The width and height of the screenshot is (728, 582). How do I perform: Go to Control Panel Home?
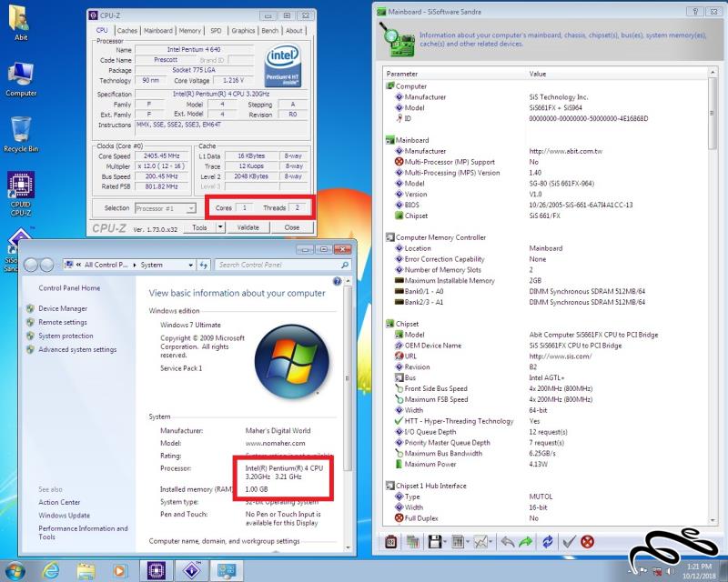pos(69,288)
